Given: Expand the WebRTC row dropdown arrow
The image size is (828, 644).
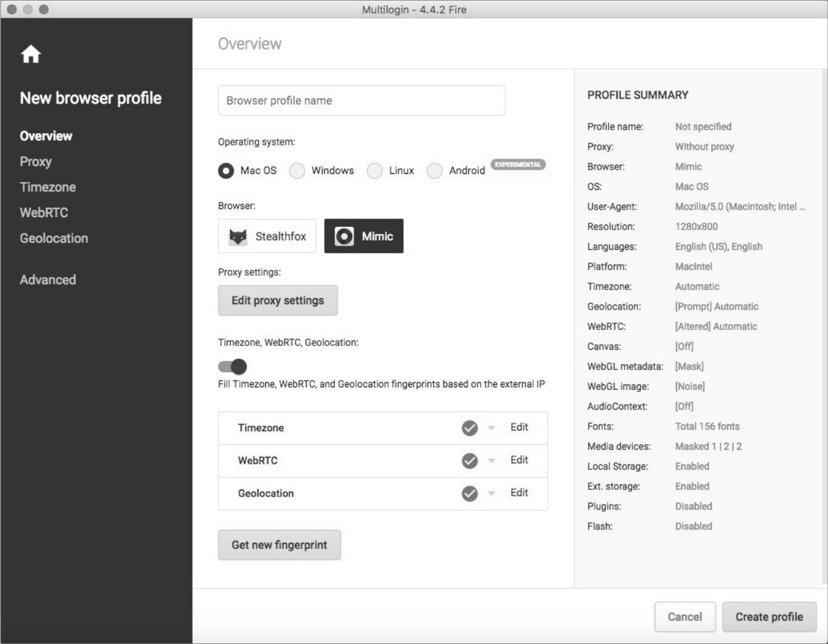Looking at the screenshot, I should coord(492,460).
